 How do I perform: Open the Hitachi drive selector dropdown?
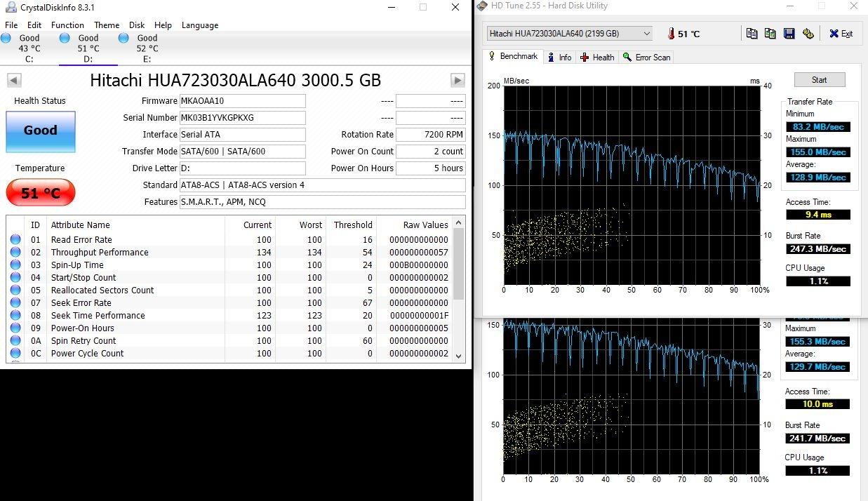click(570, 34)
